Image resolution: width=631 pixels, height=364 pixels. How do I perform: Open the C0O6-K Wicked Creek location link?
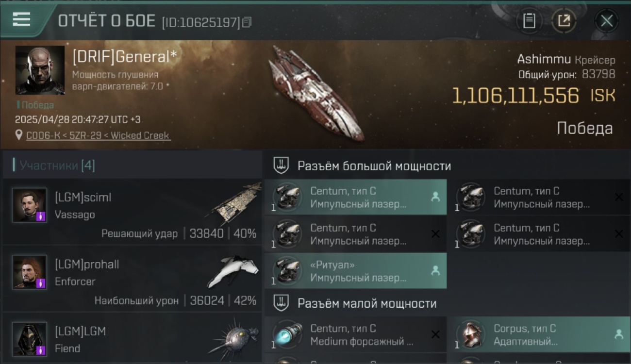pyautogui.click(x=98, y=135)
